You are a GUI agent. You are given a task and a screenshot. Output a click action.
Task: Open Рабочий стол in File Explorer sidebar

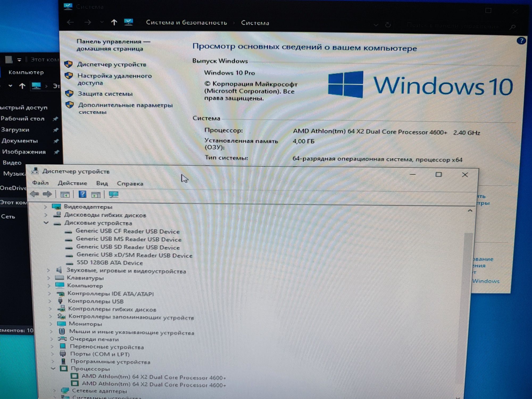[x=22, y=119]
